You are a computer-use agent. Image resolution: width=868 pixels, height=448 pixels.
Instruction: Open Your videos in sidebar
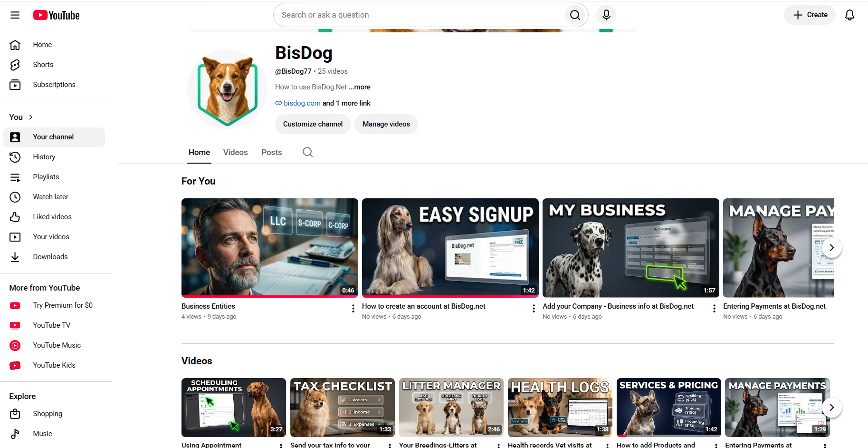coord(54,237)
